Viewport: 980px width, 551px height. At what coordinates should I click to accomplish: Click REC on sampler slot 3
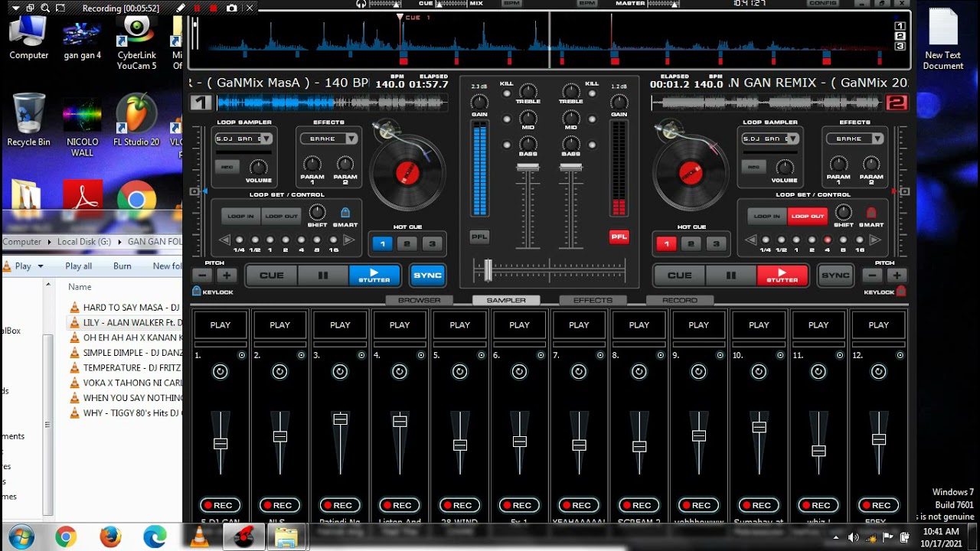pos(340,505)
